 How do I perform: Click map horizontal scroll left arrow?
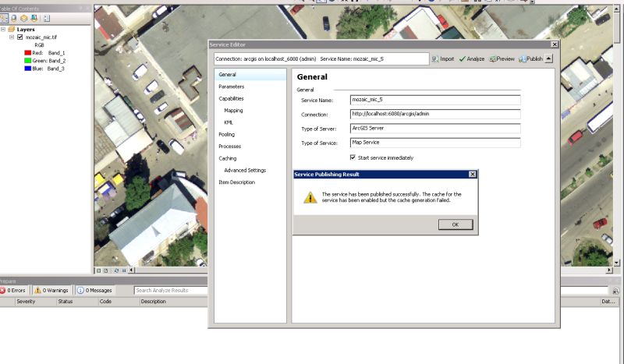point(131,270)
